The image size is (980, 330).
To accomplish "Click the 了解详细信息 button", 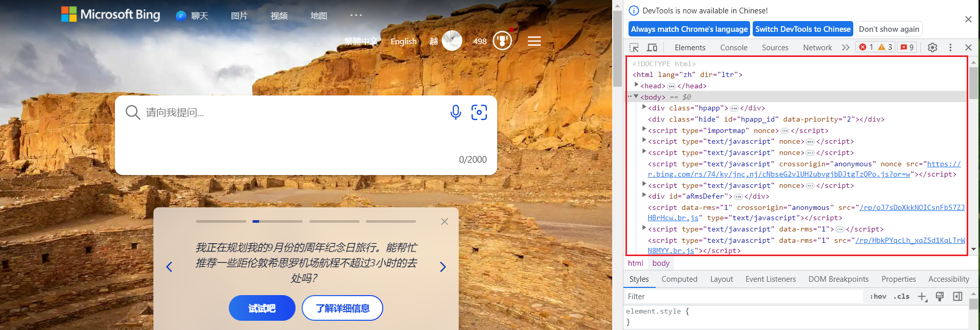I will pos(342,308).
